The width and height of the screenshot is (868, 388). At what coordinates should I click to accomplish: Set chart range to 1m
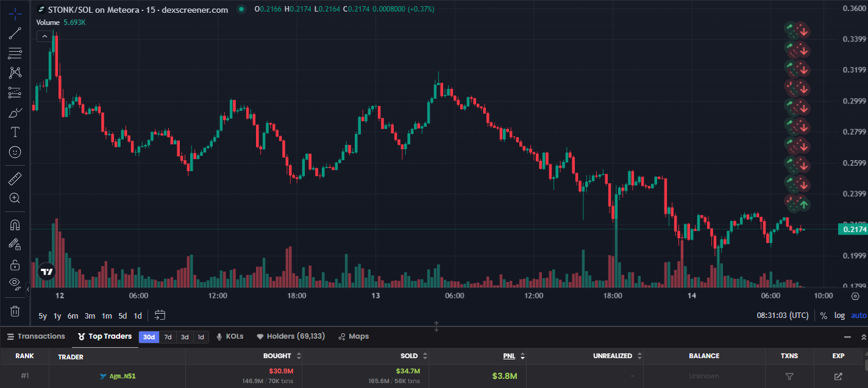pos(107,316)
